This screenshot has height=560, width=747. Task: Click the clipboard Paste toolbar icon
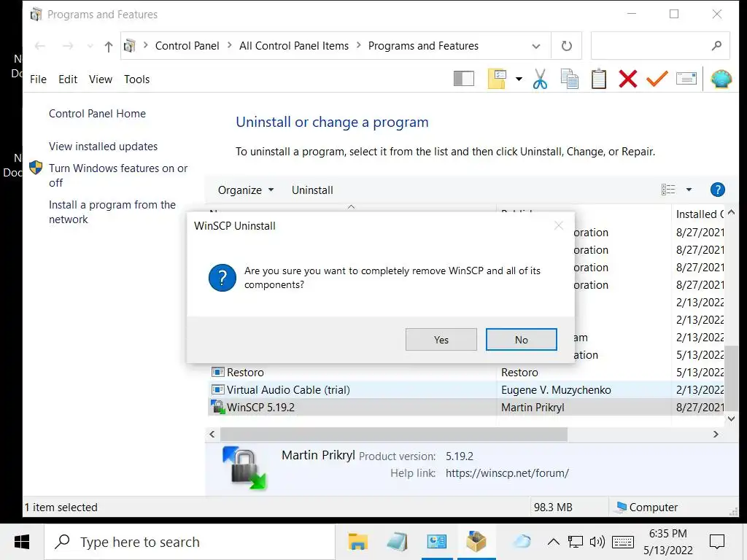point(598,79)
